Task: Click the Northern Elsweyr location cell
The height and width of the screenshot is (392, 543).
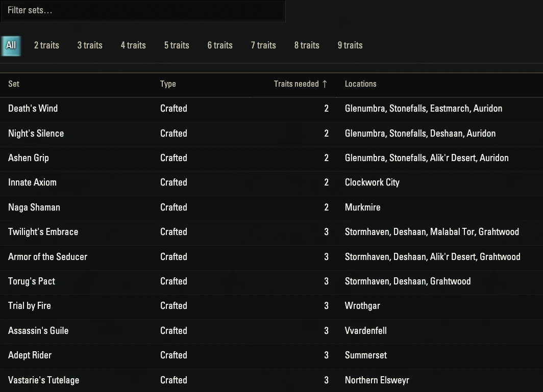Action: click(377, 380)
